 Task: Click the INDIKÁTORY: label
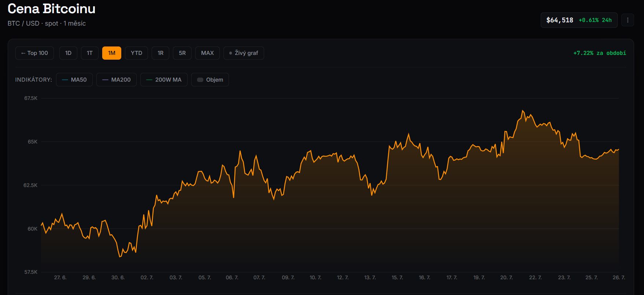coord(34,80)
